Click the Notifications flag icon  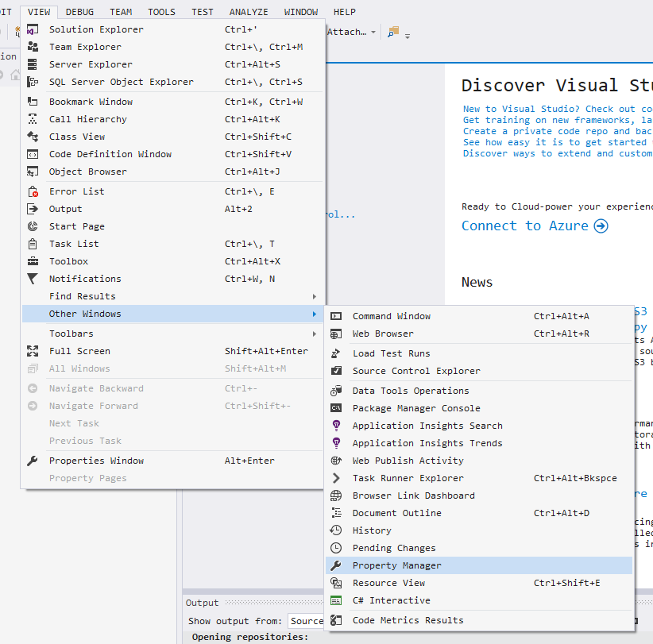[33, 280]
